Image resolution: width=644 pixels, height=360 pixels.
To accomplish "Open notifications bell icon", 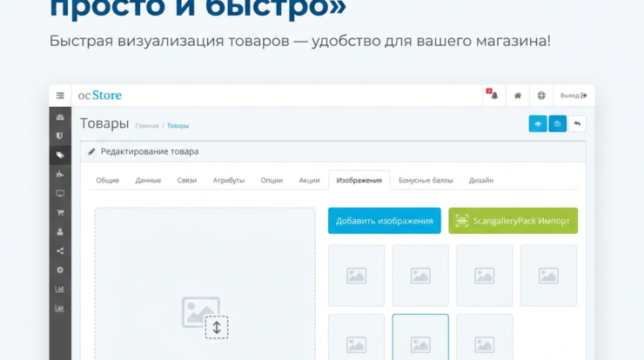I will click(x=494, y=96).
